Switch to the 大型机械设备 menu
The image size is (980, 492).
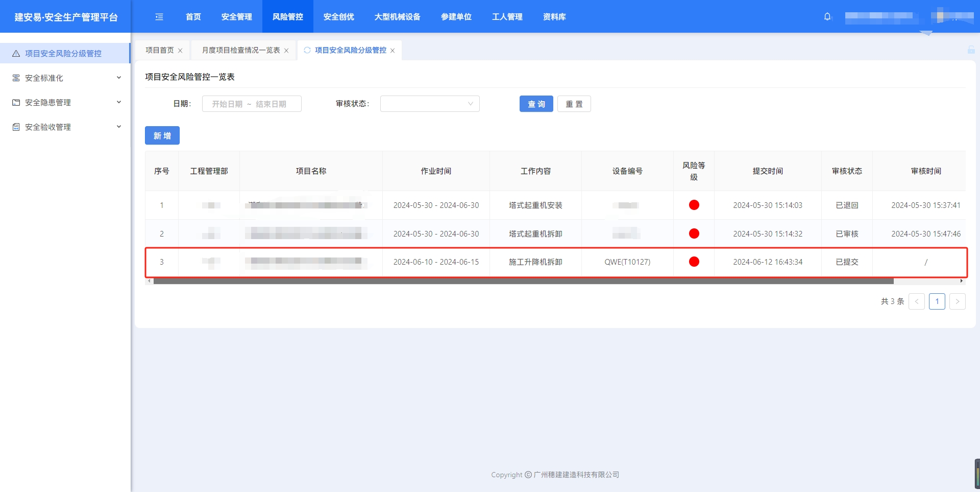coord(397,17)
